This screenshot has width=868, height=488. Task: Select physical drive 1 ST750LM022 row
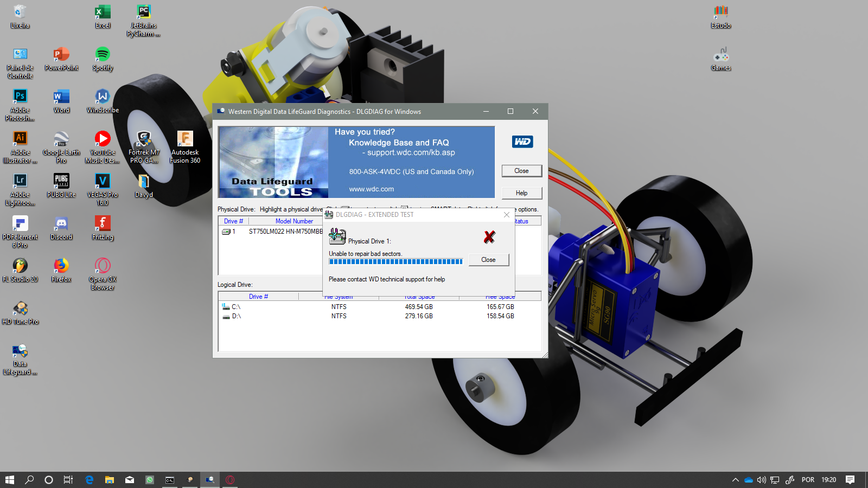tap(271, 232)
